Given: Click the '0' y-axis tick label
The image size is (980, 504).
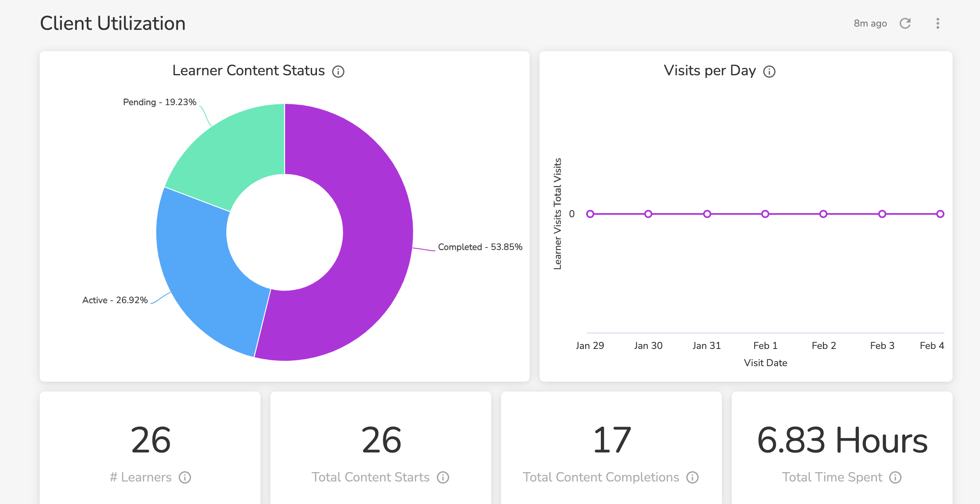Looking at the screenshot, I should [x=572, y=214].
